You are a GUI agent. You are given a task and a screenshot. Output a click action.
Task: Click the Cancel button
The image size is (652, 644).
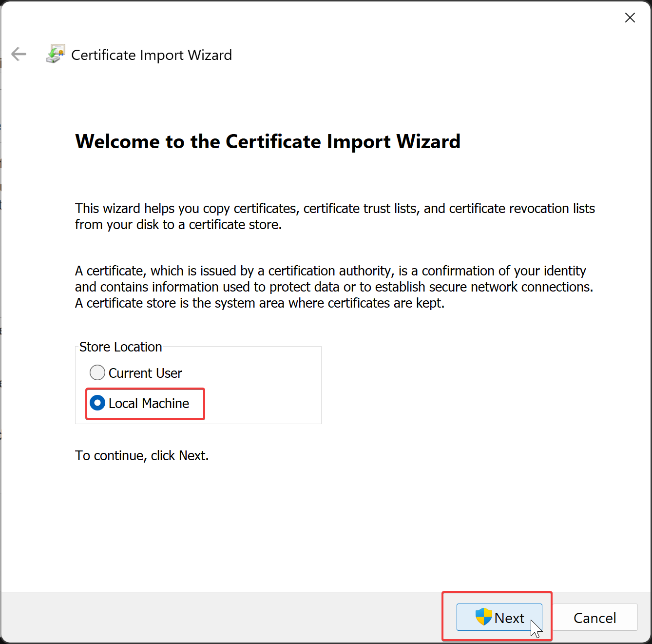coord(595,617)
